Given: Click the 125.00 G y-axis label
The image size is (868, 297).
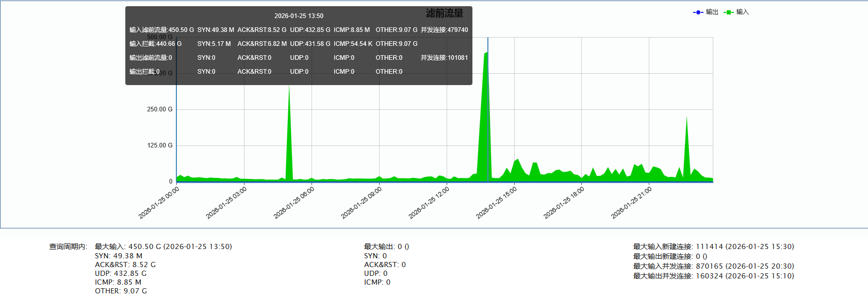Looking at the screenshot, I should tap(159, 145).
